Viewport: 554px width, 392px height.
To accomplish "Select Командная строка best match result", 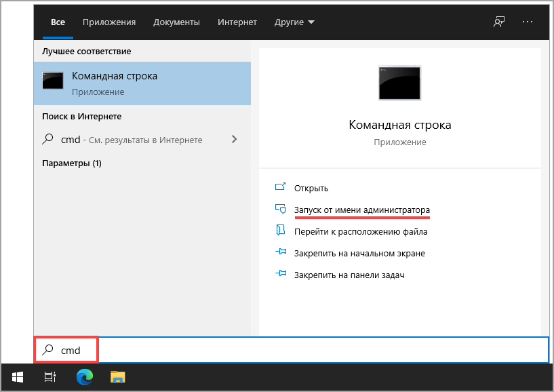I will point(142,83).
